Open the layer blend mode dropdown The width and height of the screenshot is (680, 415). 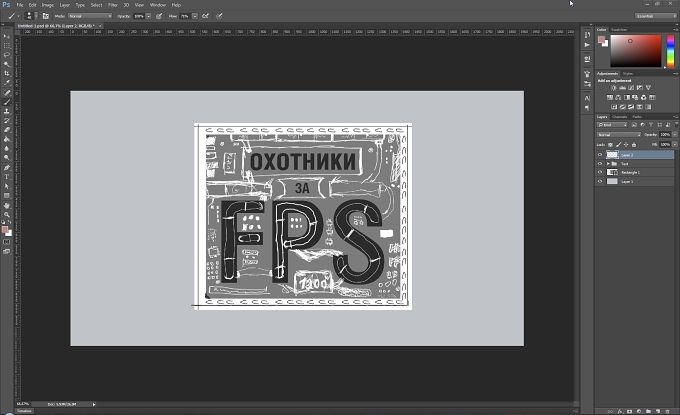coord(618,134)
